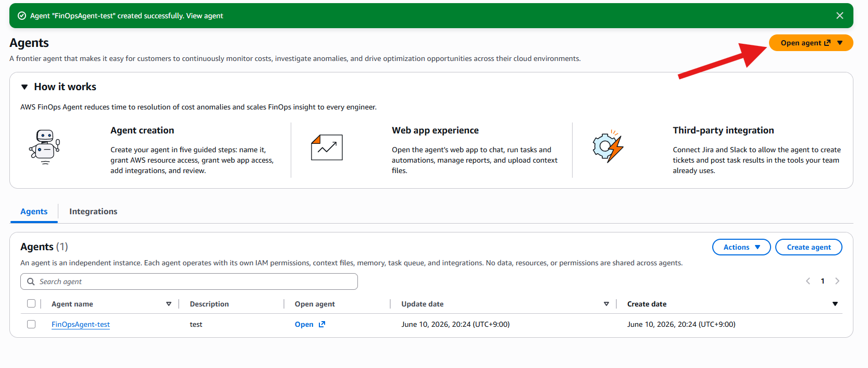868x368 pixels.
Task: Expand the Open agent dropdown caret
Action: 840,43
